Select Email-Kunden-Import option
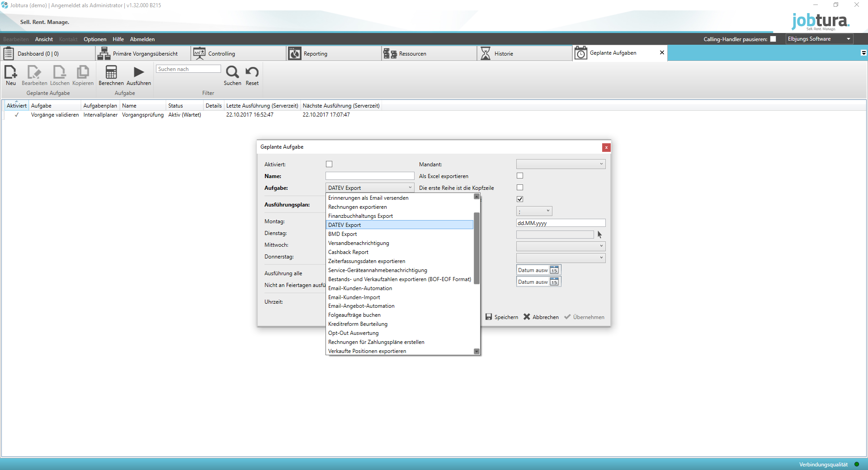This screenshot has height=470, width=868. click(x=400, y=297)
